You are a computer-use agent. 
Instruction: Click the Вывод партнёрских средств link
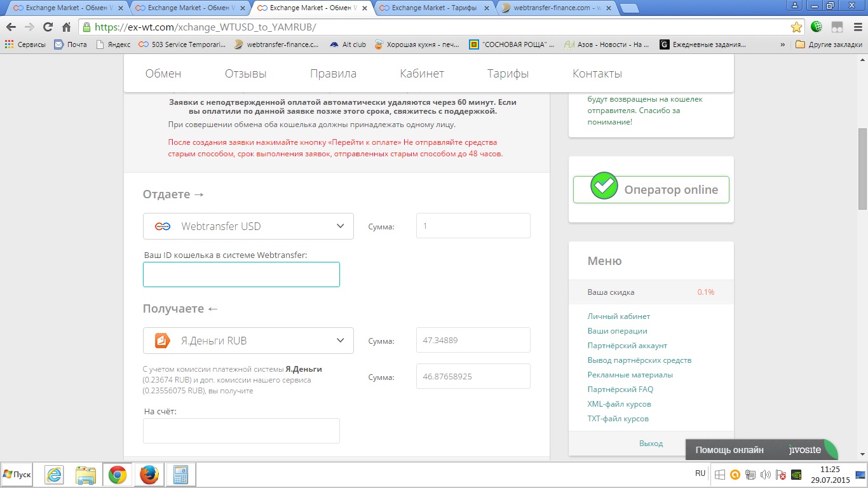pyautogui.click(x=639, y=360)
